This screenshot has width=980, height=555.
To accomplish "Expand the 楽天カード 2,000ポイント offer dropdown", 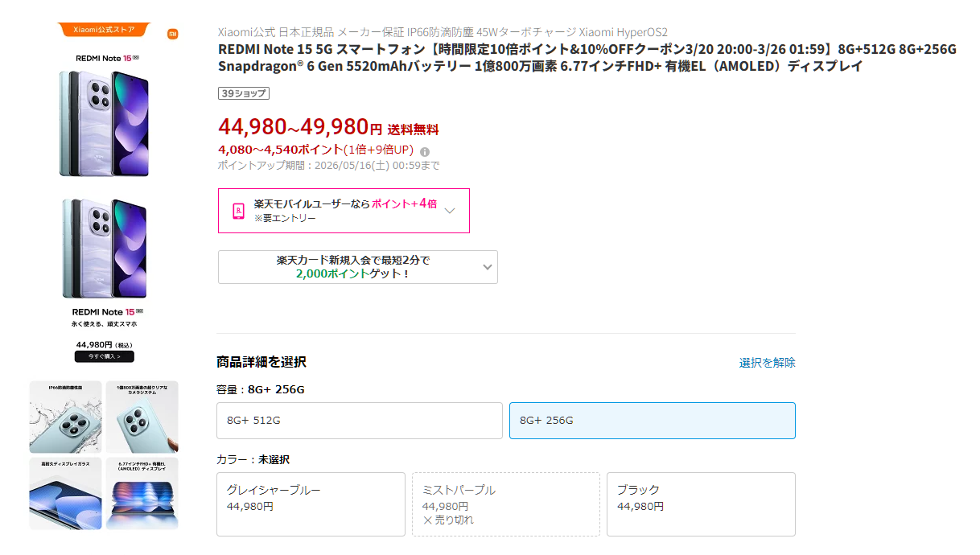I will pos(487,267).
